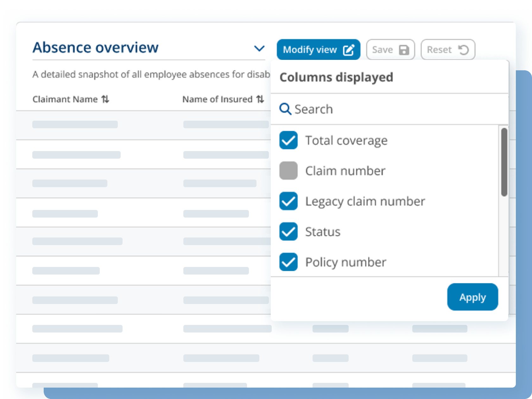
Task: Click the sort icon next to Claimant Name
Action: point(106,99)
